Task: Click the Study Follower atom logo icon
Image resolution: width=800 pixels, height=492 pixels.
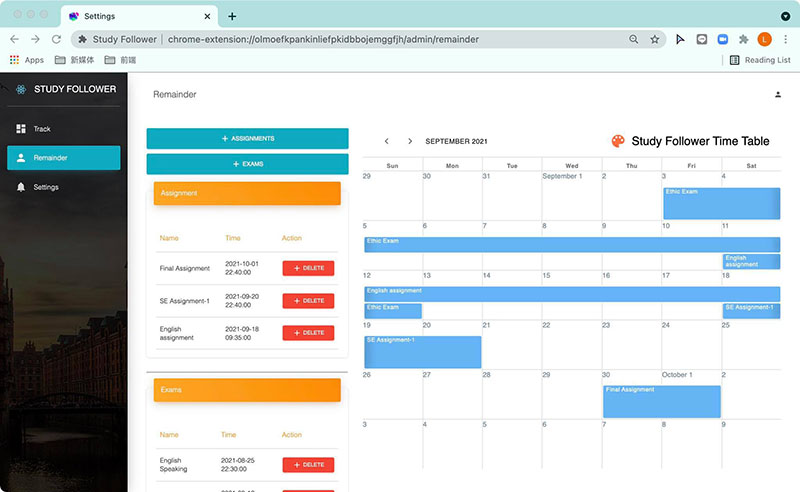Action: [x=21, y=89]
